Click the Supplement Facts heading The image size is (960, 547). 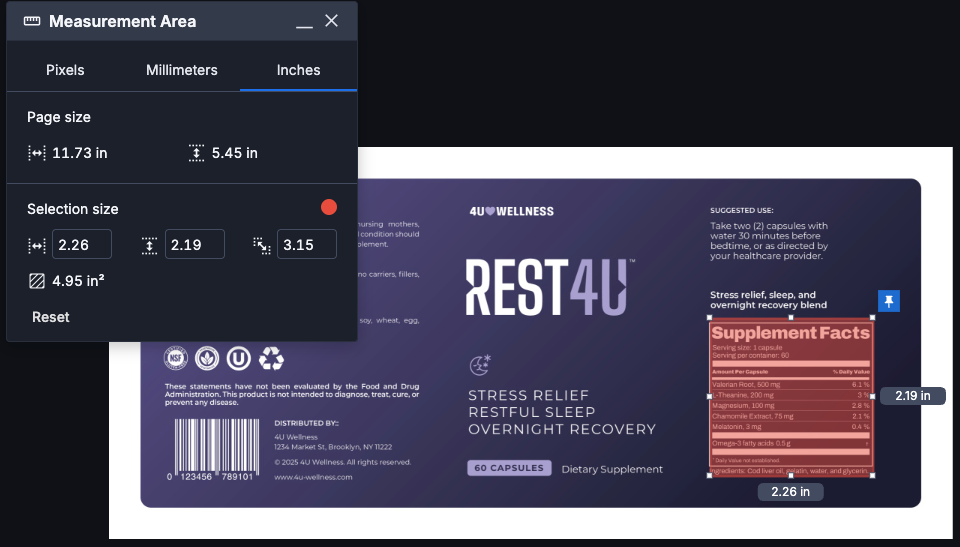coord(790,333)
